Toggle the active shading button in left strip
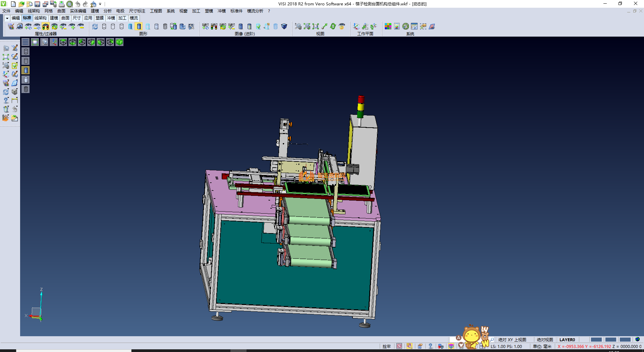 26,70
